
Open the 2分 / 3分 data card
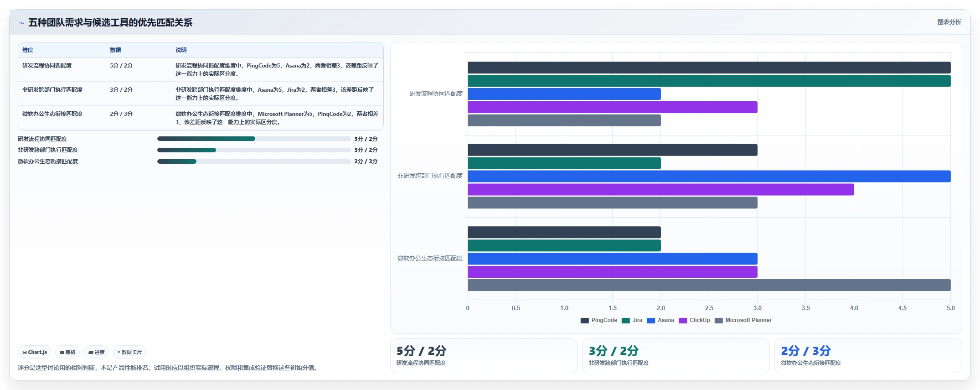point(868,355)
